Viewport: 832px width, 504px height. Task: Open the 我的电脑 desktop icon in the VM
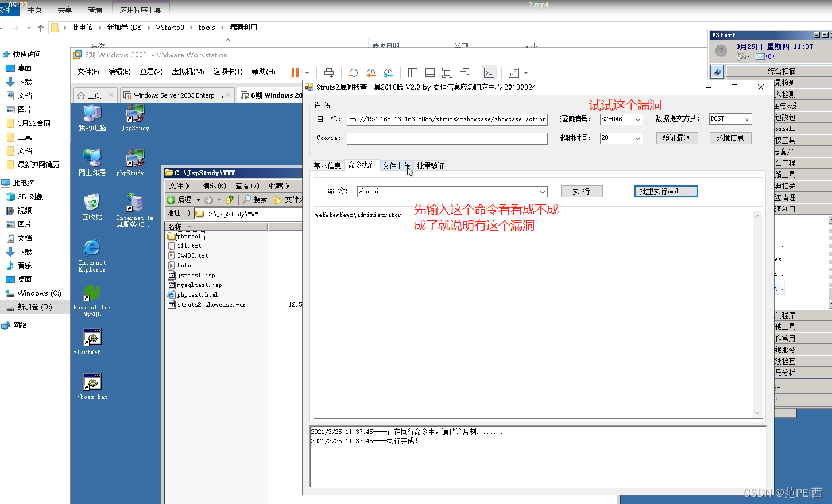92,118
